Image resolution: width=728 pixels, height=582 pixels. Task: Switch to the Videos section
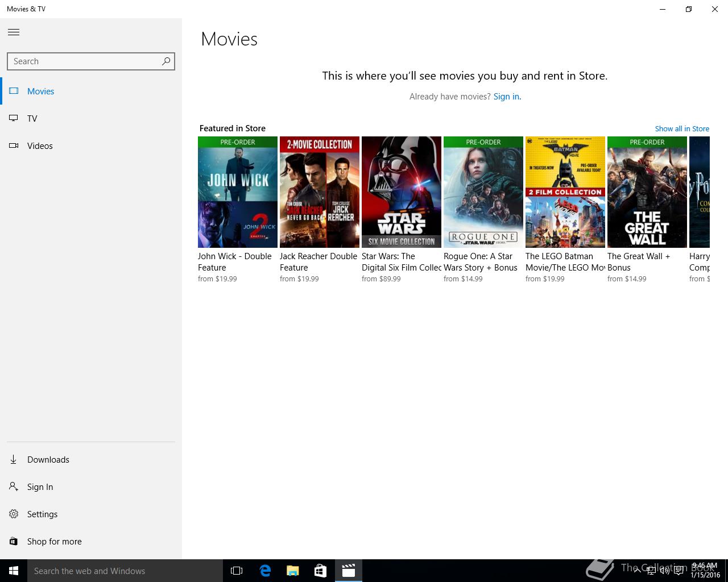(91, 145)
